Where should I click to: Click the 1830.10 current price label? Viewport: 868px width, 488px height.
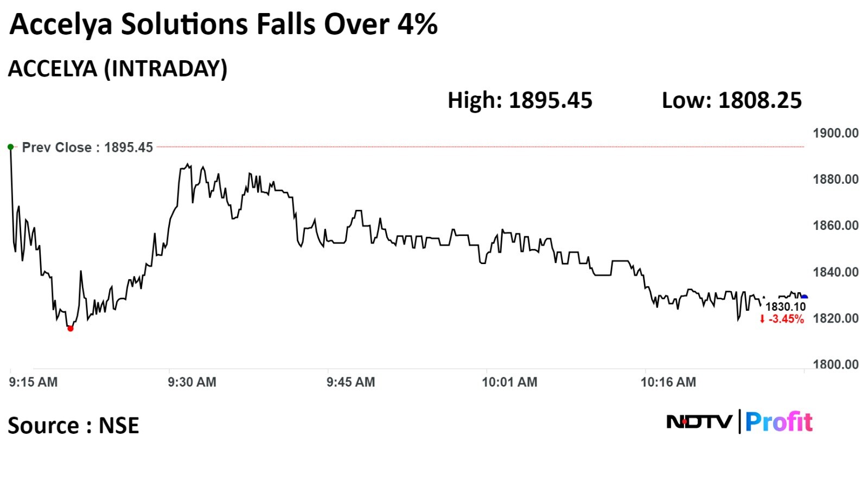(786, 307)
